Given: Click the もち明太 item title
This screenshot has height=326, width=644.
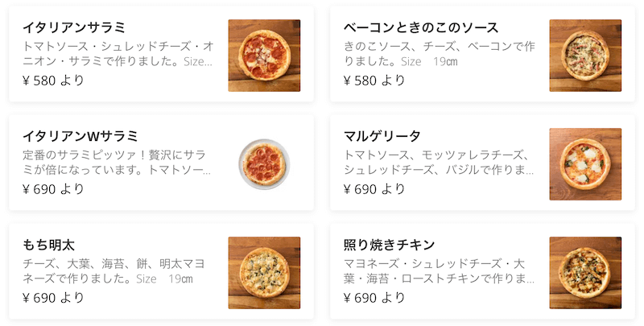Looking at the screenshot, I should (x=48, y=245).
